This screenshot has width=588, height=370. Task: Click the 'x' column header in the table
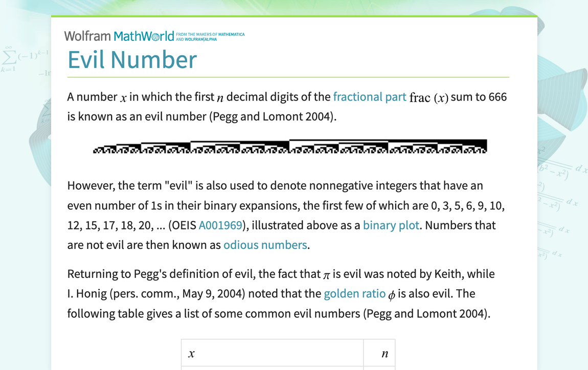(191, 354)
